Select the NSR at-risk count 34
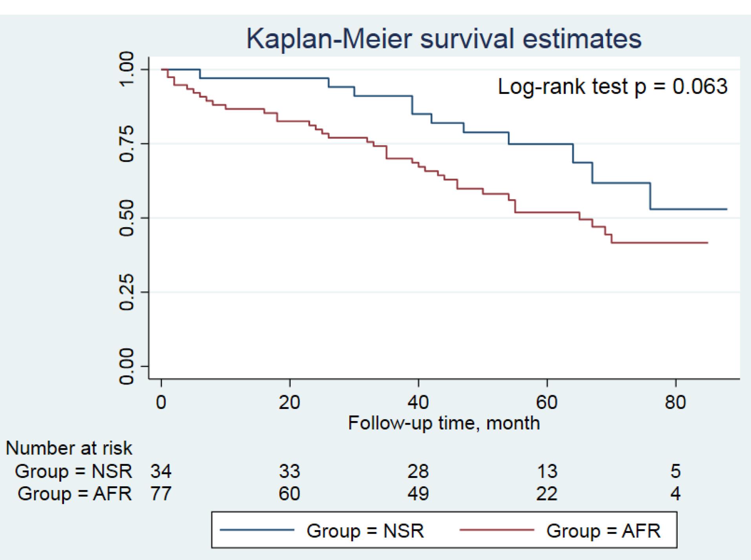The height and width of the screenshot is (560, 751). [161, 471]
